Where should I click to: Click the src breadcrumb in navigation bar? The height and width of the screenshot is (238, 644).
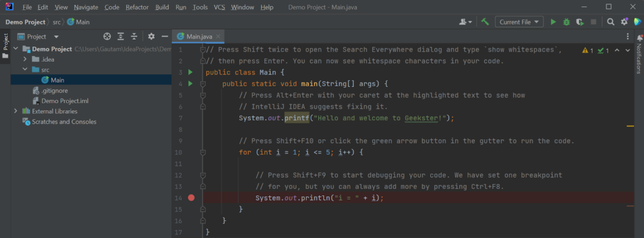(57, 22)
